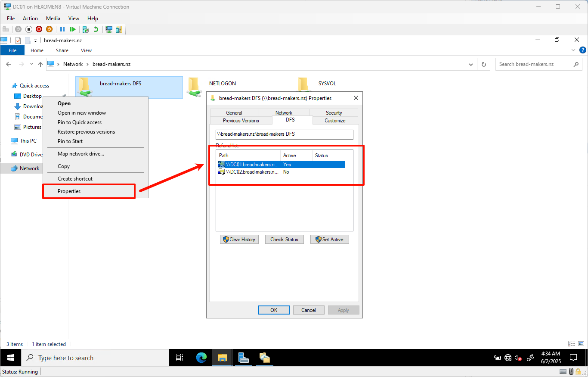This screenshot has height=377, width=588.
Task: Switch to enhanced session mode
Action: pyautogui.click(x=109, y=29)
